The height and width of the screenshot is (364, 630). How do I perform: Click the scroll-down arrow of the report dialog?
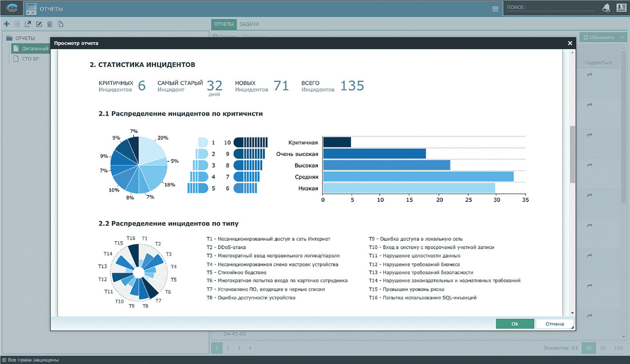pos(572,313)
